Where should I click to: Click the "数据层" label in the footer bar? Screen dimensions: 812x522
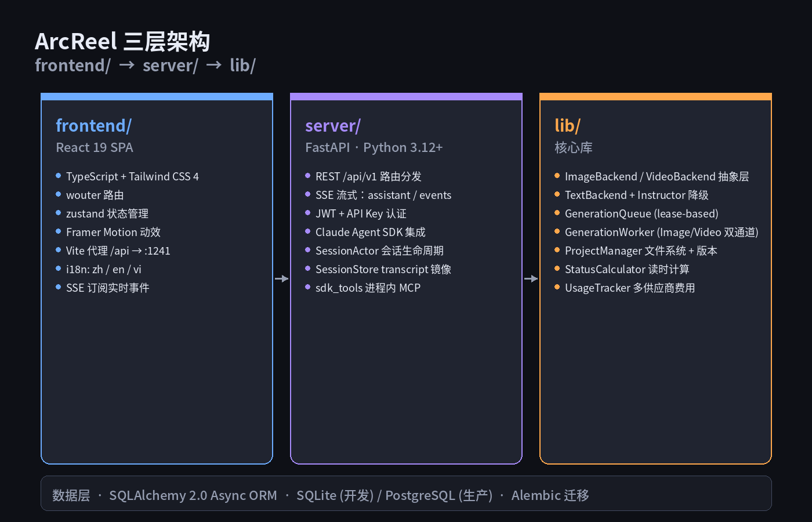(x=71, y=495)
